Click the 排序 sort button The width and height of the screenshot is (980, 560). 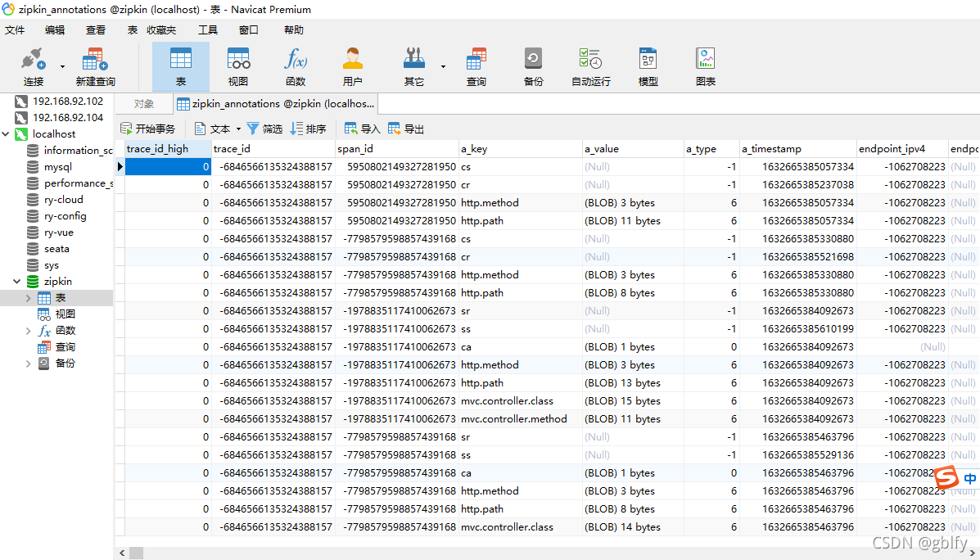coord(309,129)
